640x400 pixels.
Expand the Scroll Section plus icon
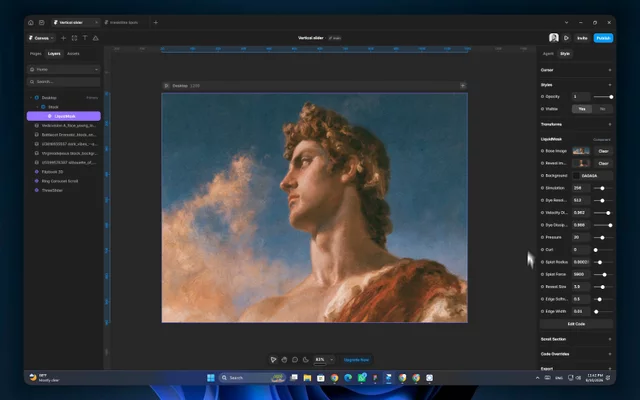610,339
